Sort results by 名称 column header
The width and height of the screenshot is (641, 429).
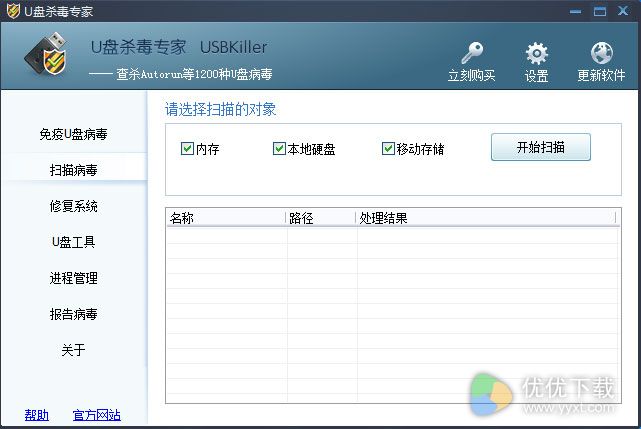coord(226,218)
